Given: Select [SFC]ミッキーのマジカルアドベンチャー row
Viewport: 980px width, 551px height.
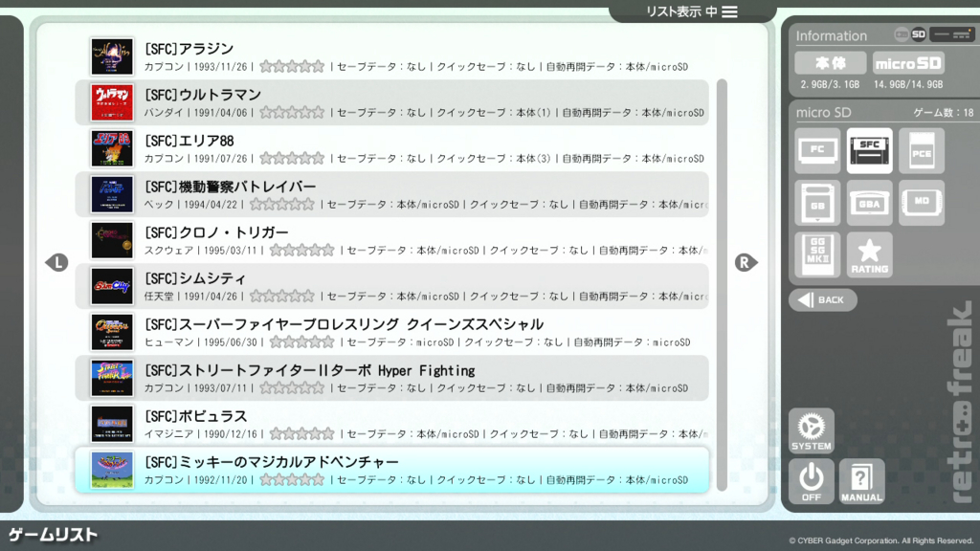Looking at the screenshot, I should 391,470.
